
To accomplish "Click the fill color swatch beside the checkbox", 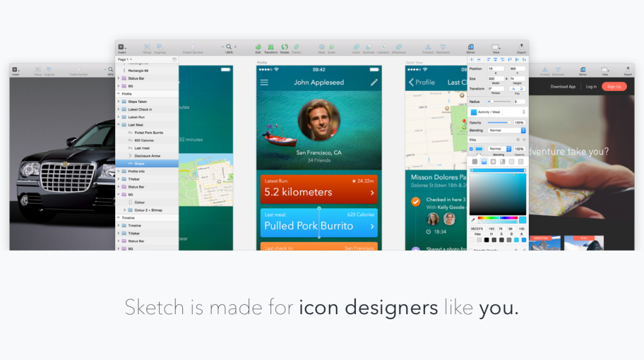I will click(479, 149).
